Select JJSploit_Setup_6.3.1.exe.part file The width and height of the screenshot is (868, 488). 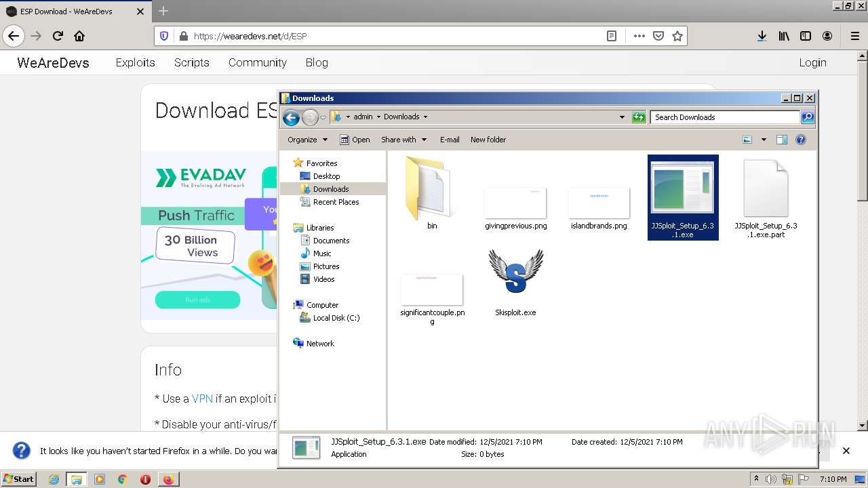coord(766,198)
